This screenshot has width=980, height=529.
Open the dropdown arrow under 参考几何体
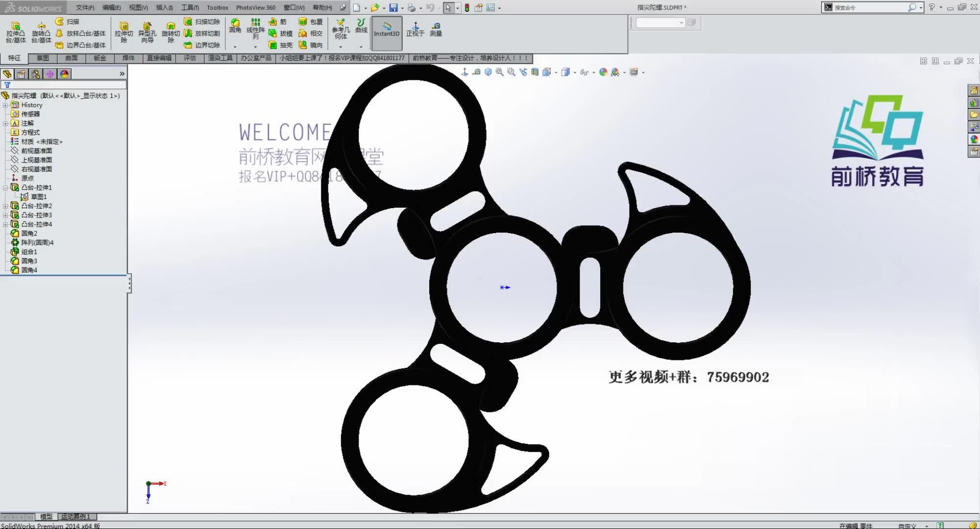(x=341, y=47)
